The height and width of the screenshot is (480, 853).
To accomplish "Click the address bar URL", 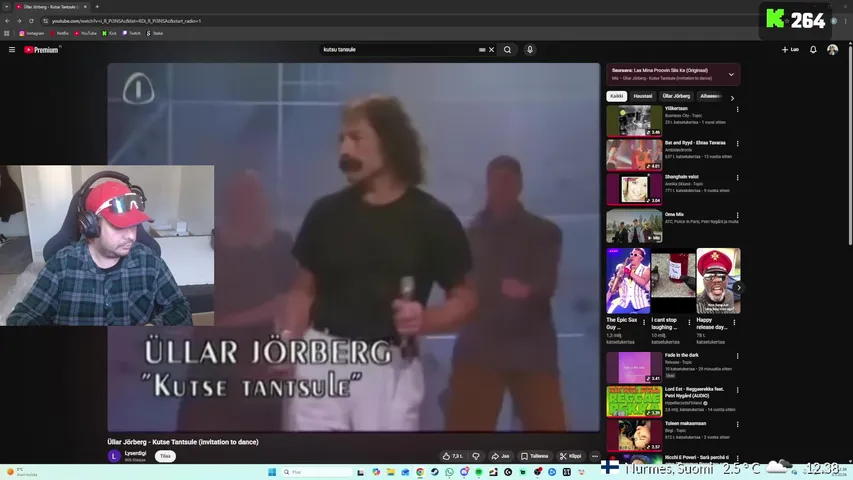I will [126, 21].
